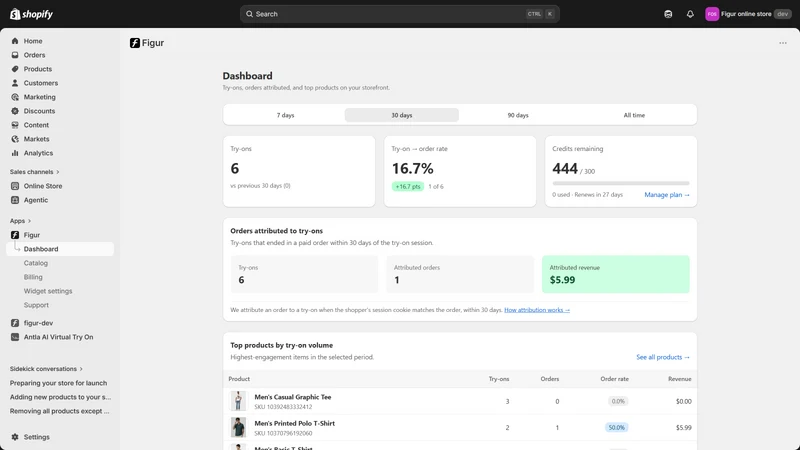
Task: Click the Try-ons column header
Action: point(498,379)
